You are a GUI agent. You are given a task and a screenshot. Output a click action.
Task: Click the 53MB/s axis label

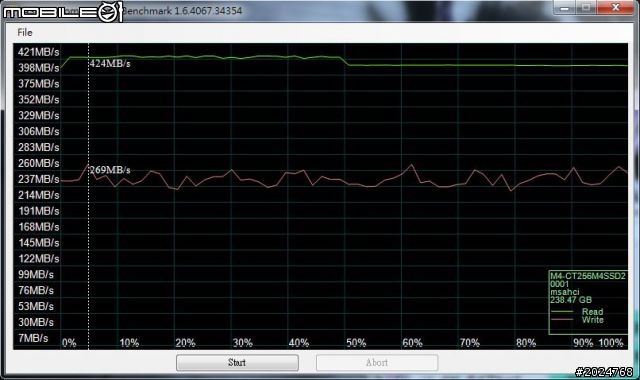point(36,307)
